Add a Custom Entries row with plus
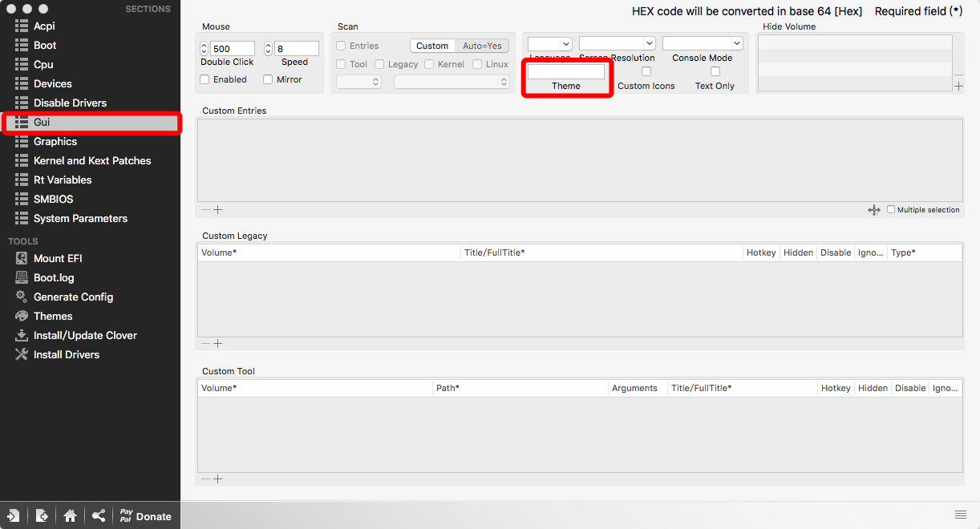980x529 pixels. coord(217,210)
